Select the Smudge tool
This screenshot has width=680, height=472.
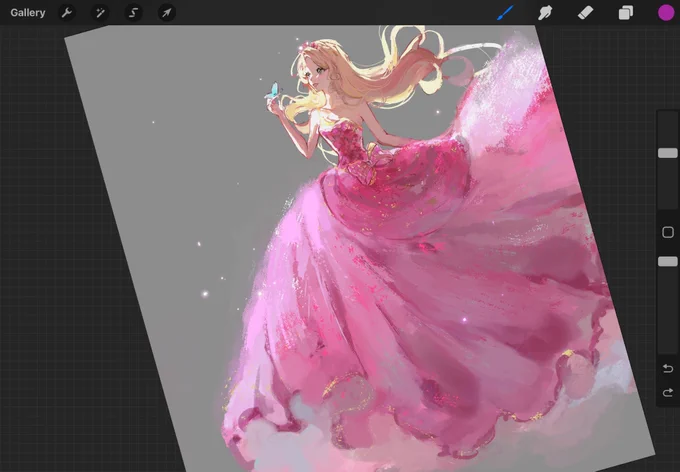[x=545, y=13]
